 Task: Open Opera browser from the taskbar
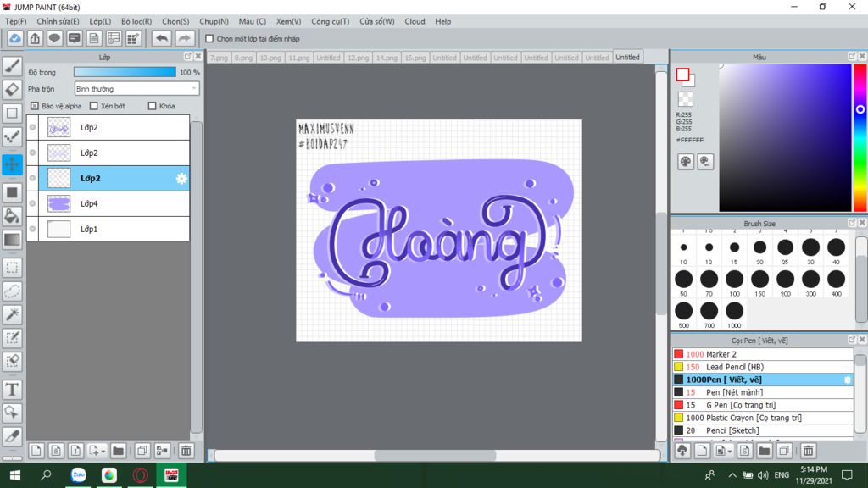141,475
